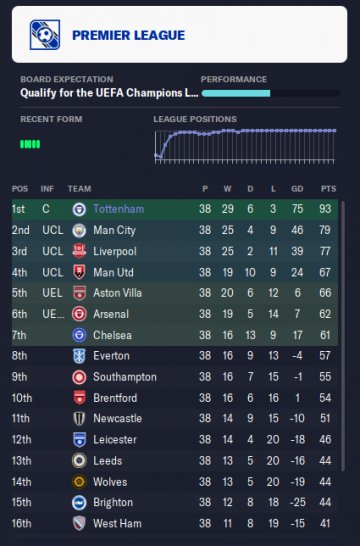Viewport: 360px width, 546px height.
Task: Click the Tottenham club badge
Action: click(x=79, y=209)
